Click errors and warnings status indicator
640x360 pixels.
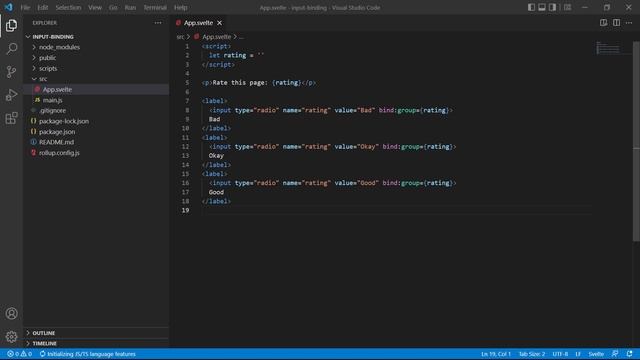pos(19,354)
